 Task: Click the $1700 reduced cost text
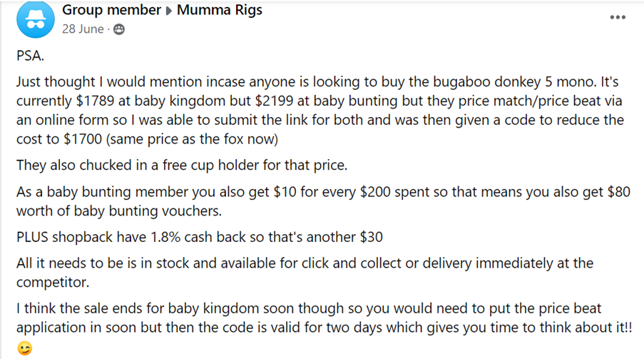click(83, 139)
